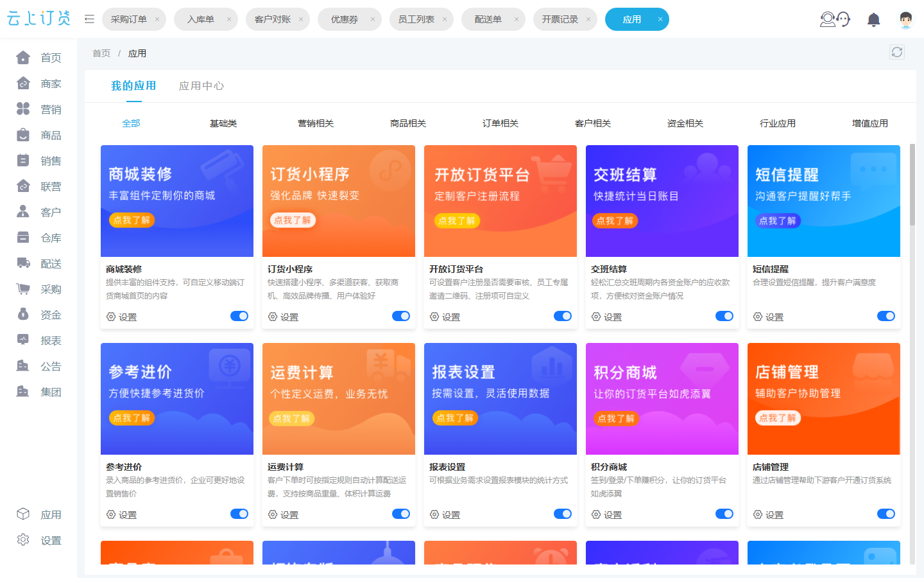Click 点我了解 on 积分商城 banner

616,419
